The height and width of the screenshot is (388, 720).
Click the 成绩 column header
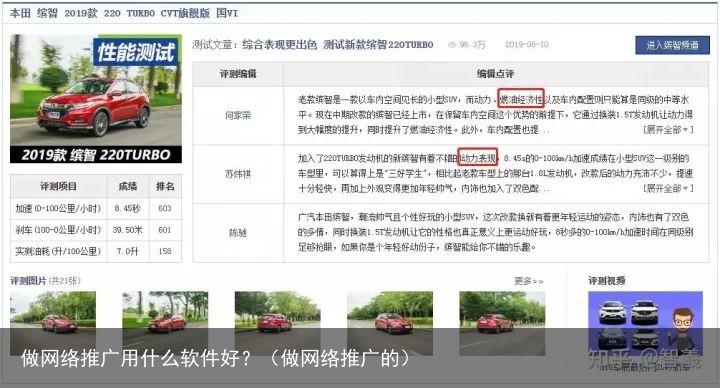click(x=128, y=186)
